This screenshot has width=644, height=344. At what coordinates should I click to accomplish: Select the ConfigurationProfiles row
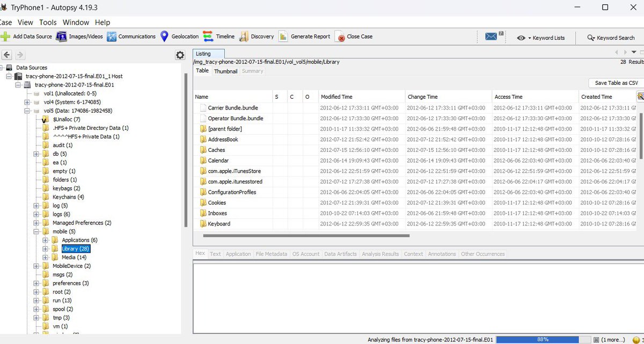(415, 192)
